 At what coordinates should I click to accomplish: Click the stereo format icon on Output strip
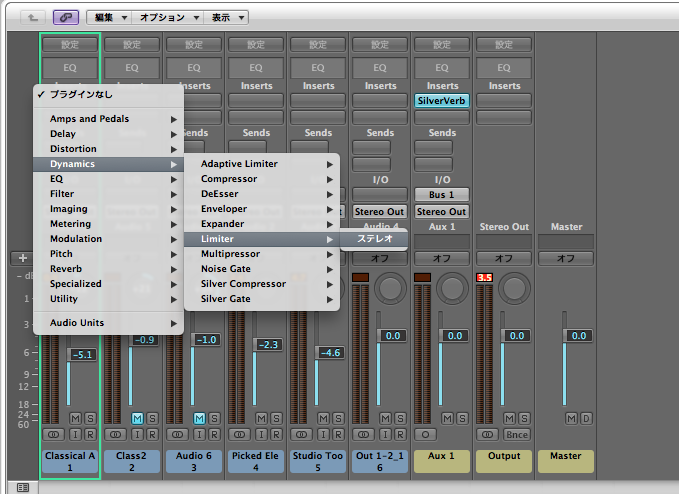click(x=487, y=434)
